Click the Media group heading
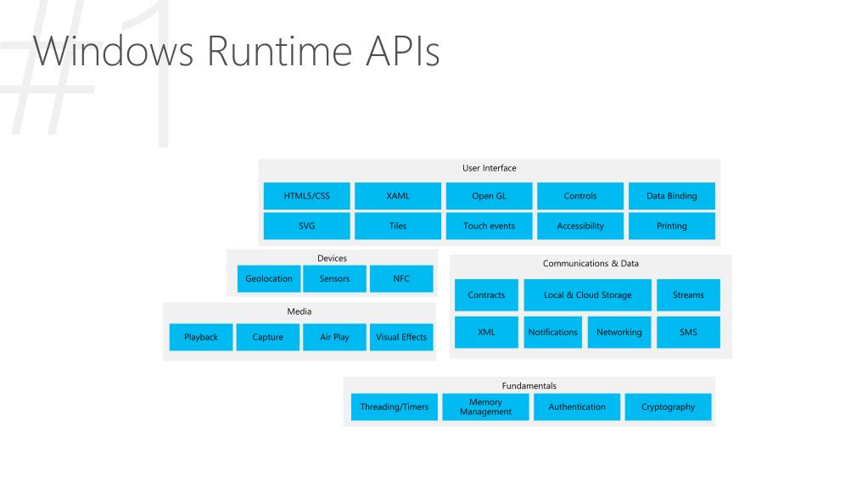Image resolution: width=868 pixels, height=488 pixels. pyautogui.click(x=300, y=311)
